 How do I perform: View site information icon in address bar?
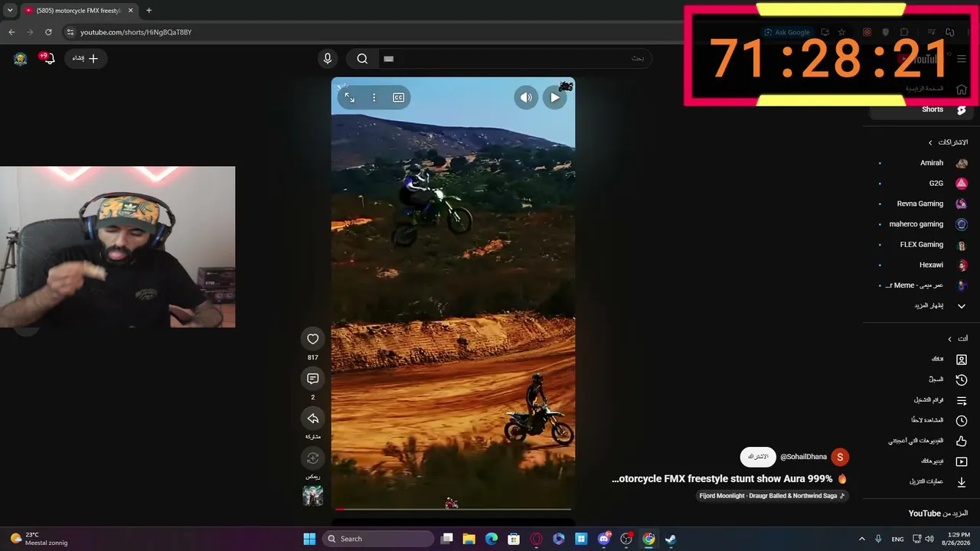(70, 32)
